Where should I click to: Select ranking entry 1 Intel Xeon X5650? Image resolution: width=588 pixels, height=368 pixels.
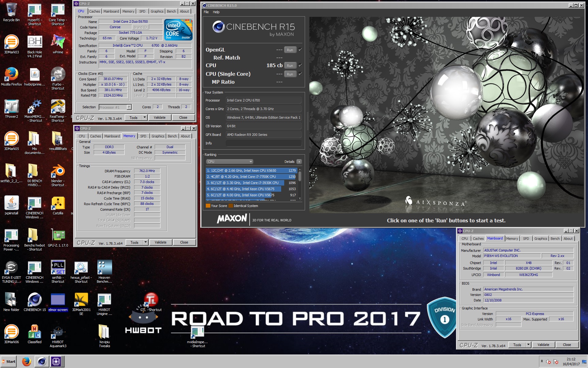tap(251, 171)
